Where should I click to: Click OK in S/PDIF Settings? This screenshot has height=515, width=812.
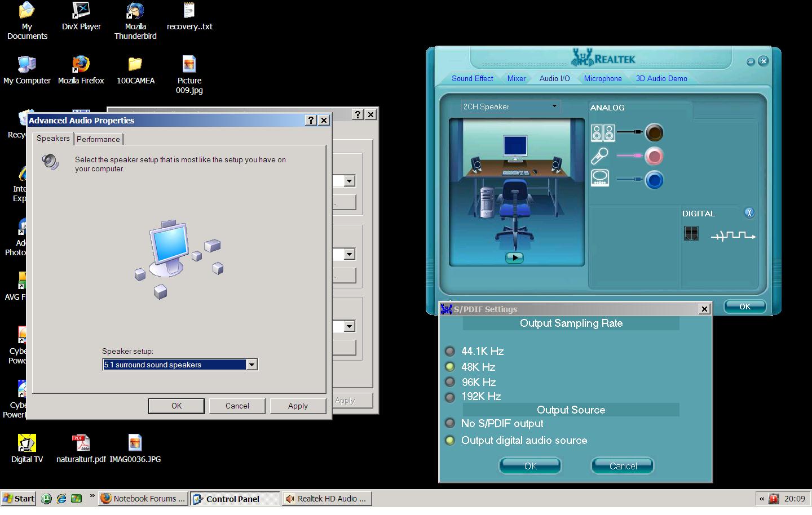click(530, 466)
